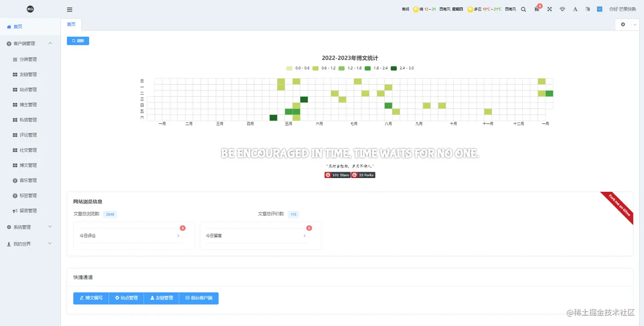Screen dimensions: 644x326
Task: Click the 南明 city label
Action: 405,9
